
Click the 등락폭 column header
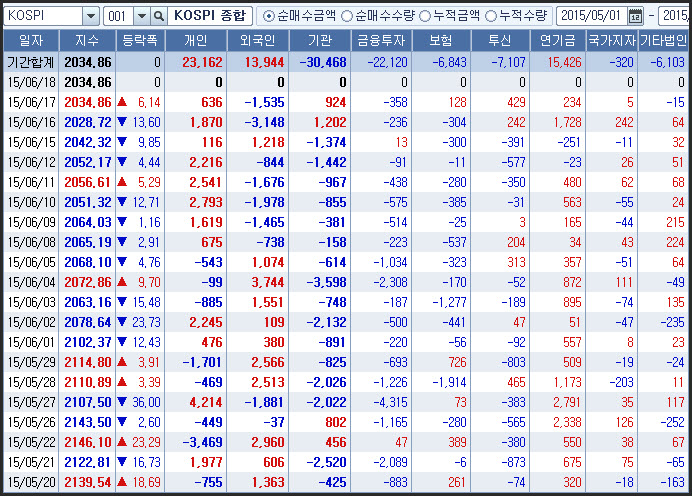click(140, 41)
